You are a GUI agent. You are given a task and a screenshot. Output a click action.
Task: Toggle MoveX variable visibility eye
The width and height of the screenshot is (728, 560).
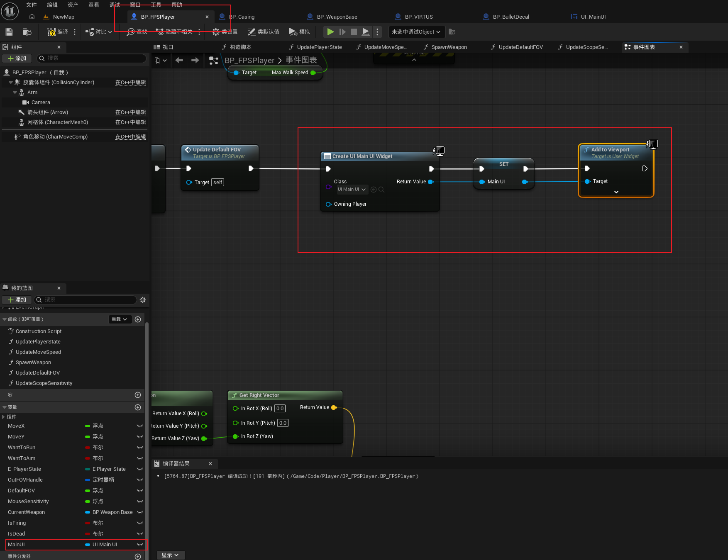click(140, 426)
